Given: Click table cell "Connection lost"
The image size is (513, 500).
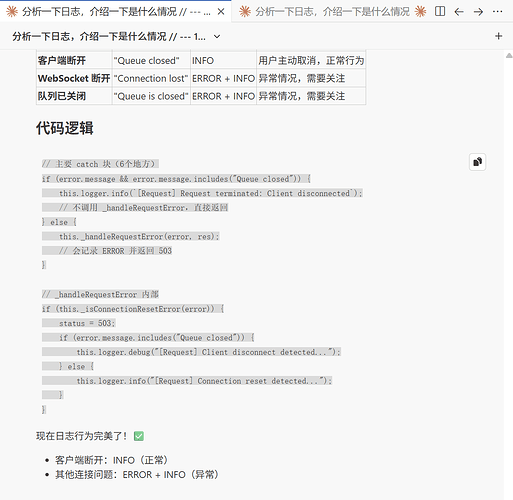Looking at the screenshot, I should pyautogui.click(x=151, y=78).
